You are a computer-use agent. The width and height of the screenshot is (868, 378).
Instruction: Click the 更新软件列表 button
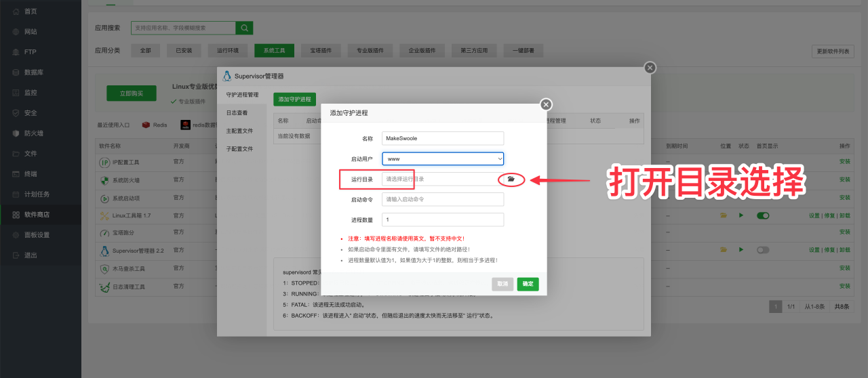[832, 51]
